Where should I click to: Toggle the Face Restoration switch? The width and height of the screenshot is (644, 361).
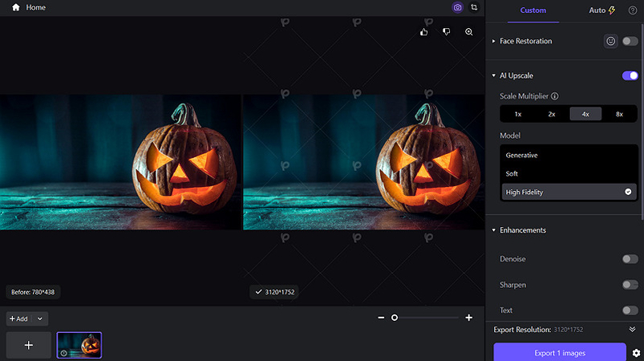pyautogui.click(x=630, y=41)
